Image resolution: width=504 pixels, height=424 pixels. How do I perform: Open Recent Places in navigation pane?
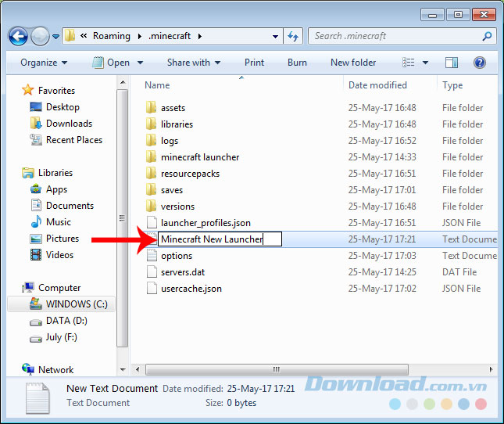(74, 139)
